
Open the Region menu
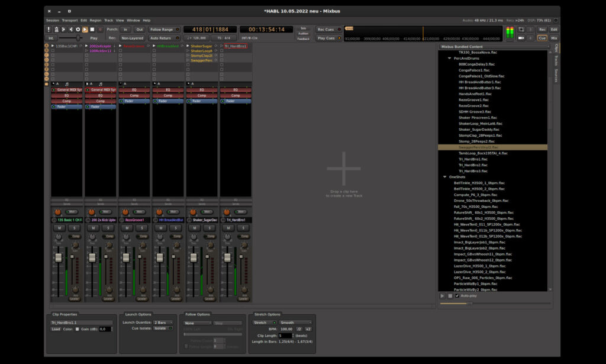(x=95, y=21)
